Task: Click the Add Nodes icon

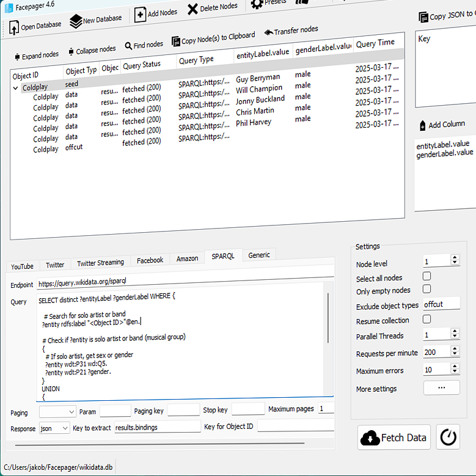Action: 140,15
